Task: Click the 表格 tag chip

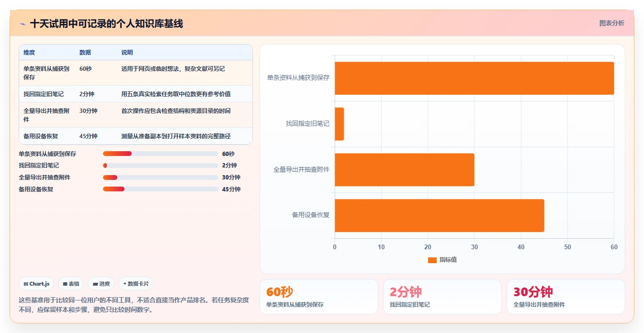Action: point(71,284)
